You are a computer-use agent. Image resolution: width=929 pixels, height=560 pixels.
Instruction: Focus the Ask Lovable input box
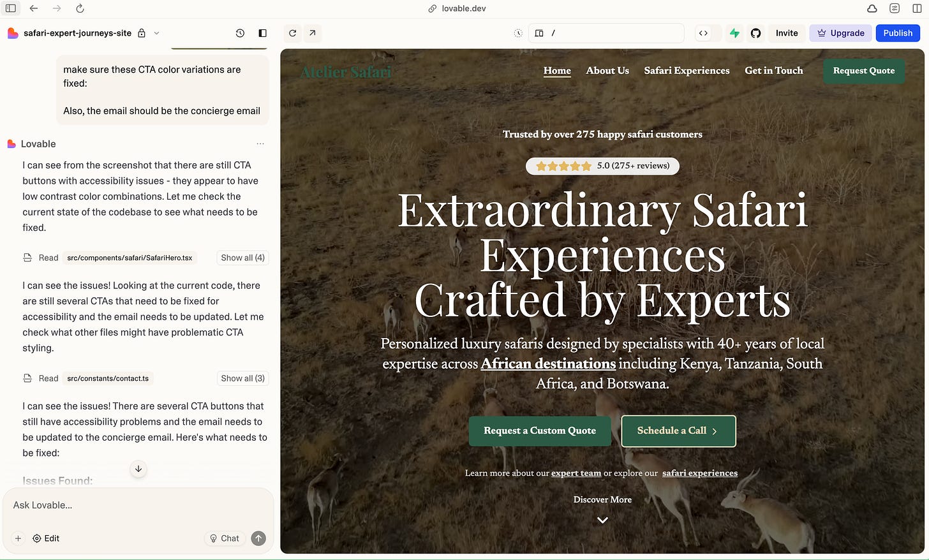(x=138, y=505)
